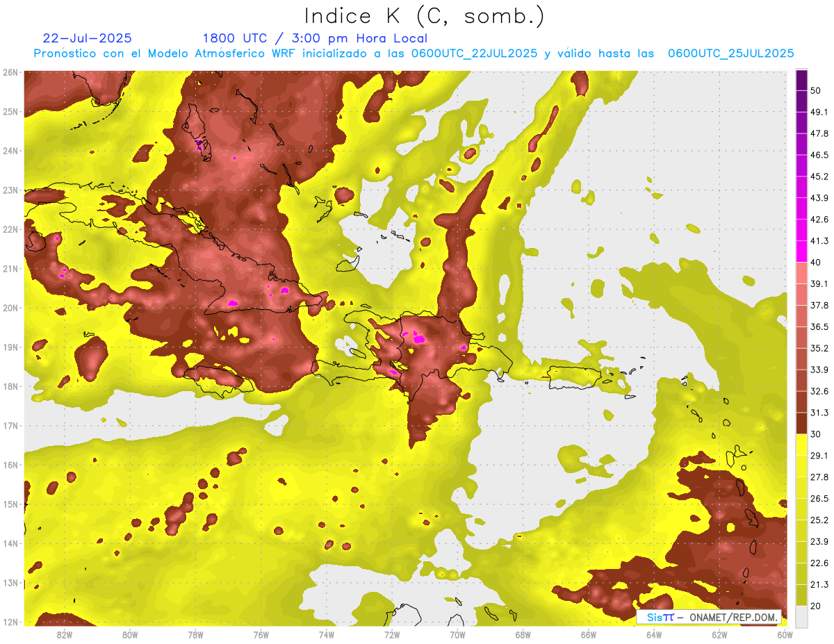834x644 pixels.
Task: Click the '16N' latitude label
Action: [x=10, y=465]
